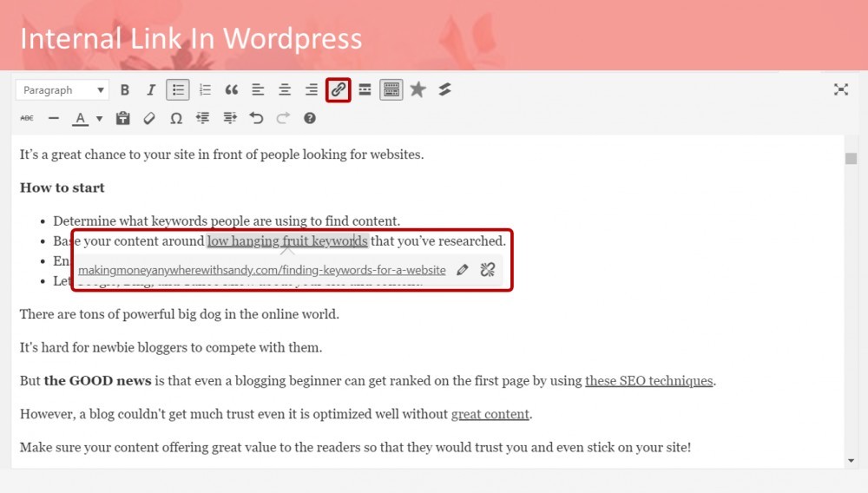Open the text color picker arrow
868x493 pixels.
coord(99,118)
